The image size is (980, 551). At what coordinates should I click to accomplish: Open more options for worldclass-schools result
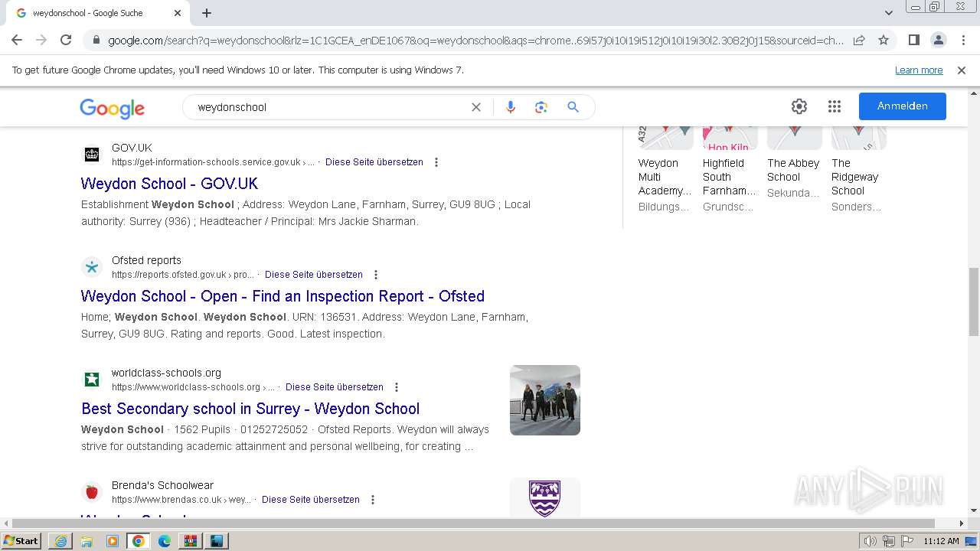coord(397,387)
